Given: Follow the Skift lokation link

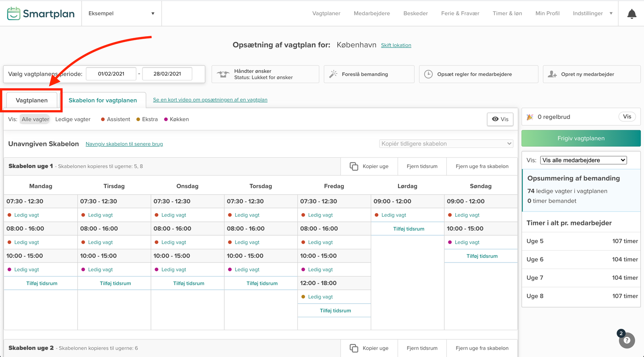Looking at the screenshot, I should [x=396, y=45].
